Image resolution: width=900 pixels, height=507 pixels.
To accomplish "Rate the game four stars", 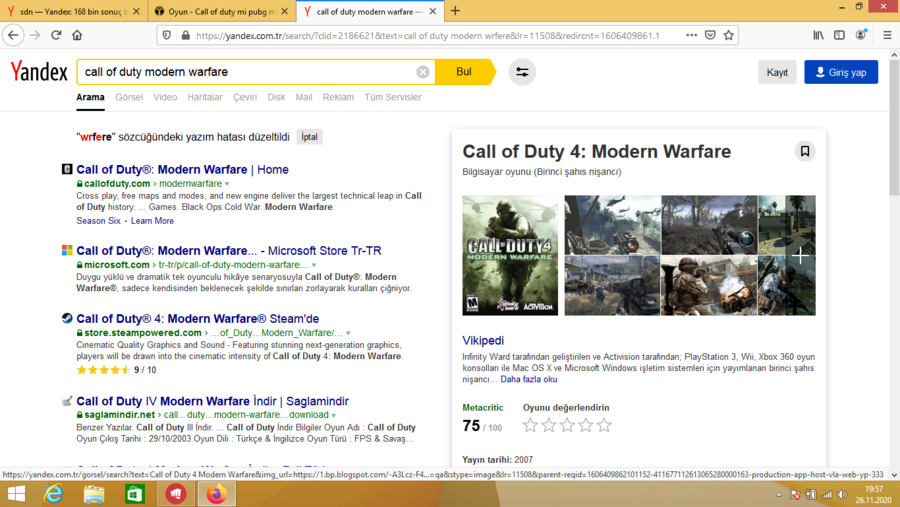I will tap(585, 425).
